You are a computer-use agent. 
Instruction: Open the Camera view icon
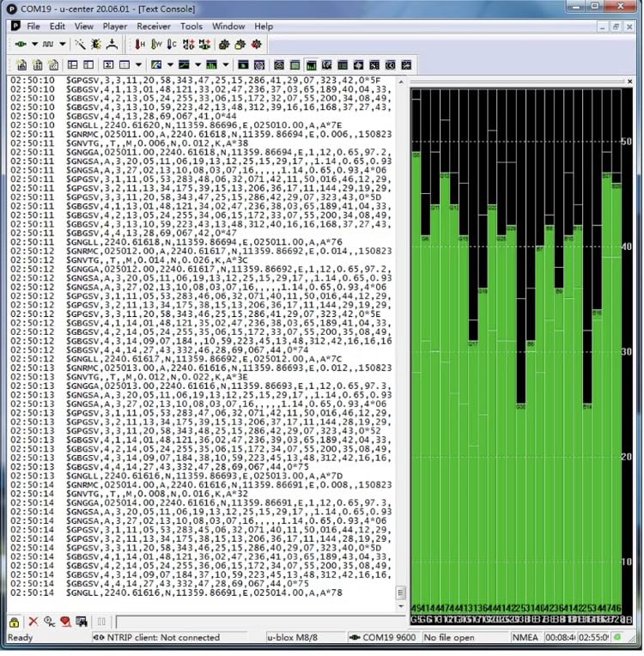[243, 65]
